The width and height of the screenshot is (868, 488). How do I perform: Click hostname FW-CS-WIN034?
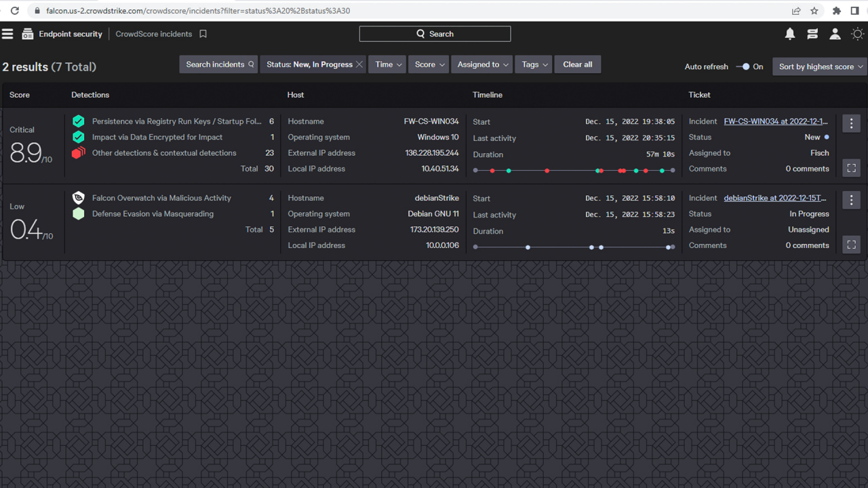(x=431, y=121)
